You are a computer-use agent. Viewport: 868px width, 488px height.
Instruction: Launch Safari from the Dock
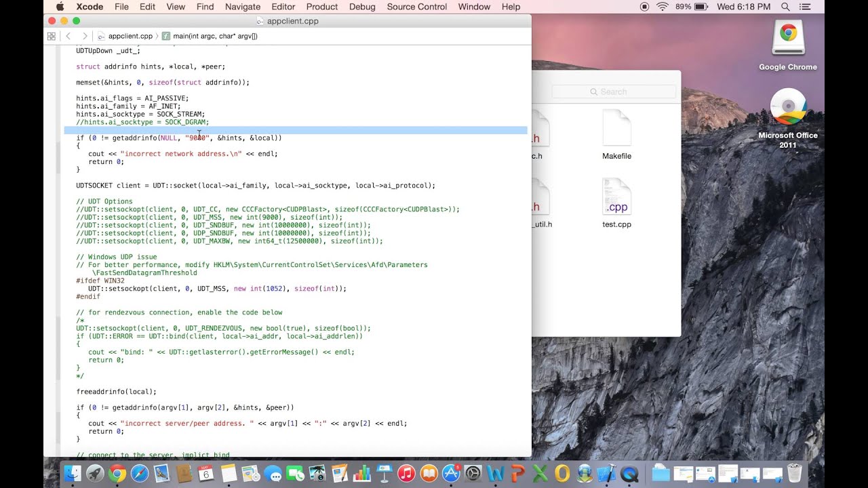(140, 473)
